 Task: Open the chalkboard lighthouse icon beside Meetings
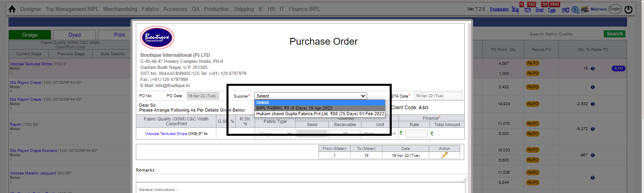click(x=585, y=9)
